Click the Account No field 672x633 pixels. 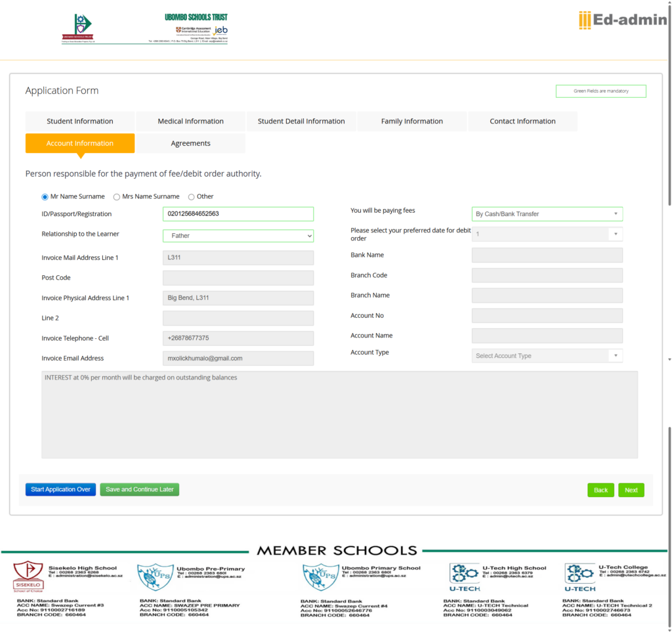[547, 316]
